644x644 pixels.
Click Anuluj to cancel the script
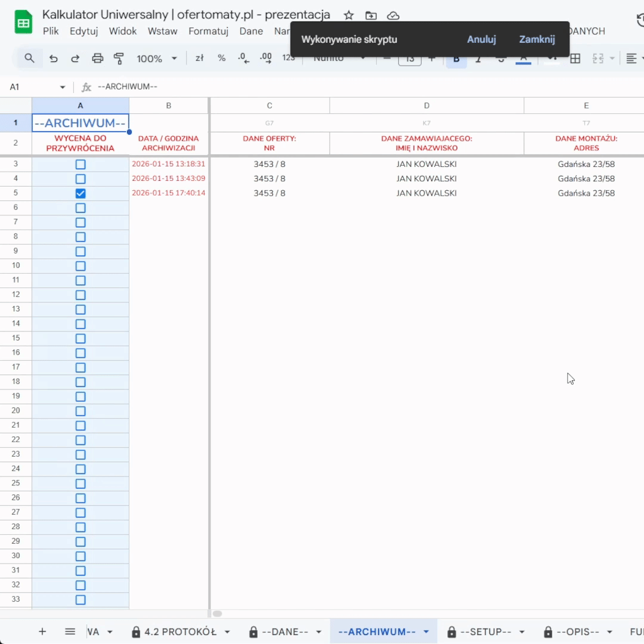(481, 39)
